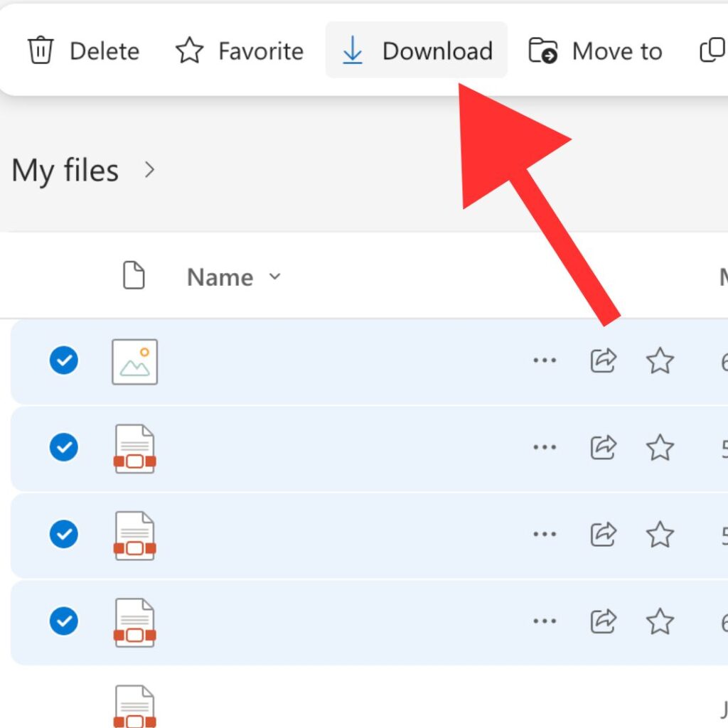Click the Delete trash icon
The width and height of the screenshot is (728, 728).
coord(41,51)
